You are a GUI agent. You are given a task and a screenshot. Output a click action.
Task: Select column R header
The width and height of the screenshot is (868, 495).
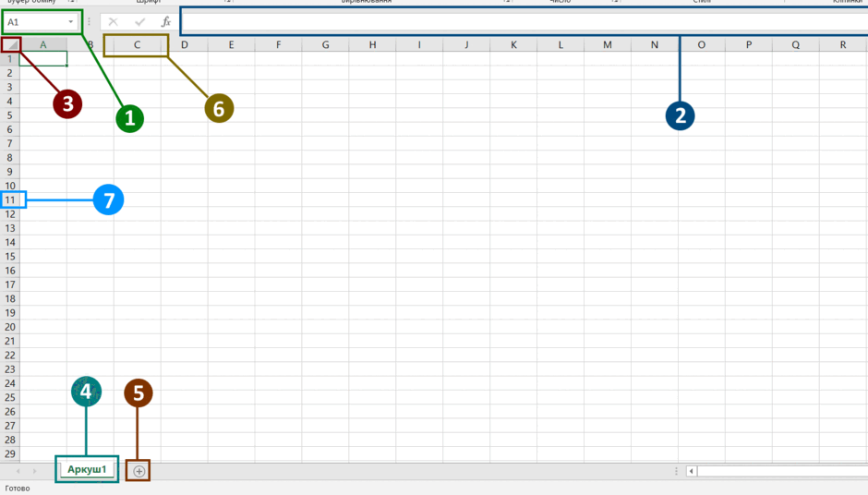(843, 45)
